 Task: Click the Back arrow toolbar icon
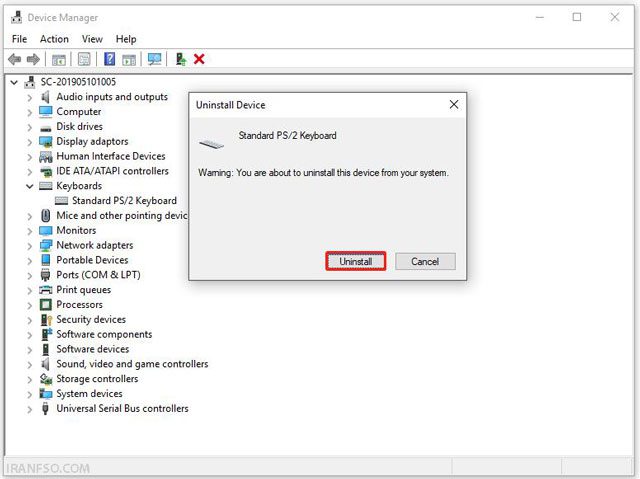(15, 59)
